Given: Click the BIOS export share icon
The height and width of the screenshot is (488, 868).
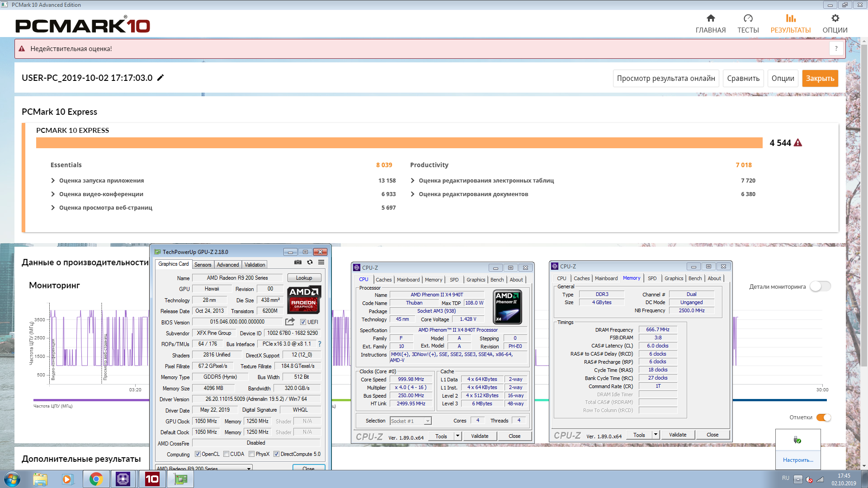Looking at the screenshot, I should point(290,322).
